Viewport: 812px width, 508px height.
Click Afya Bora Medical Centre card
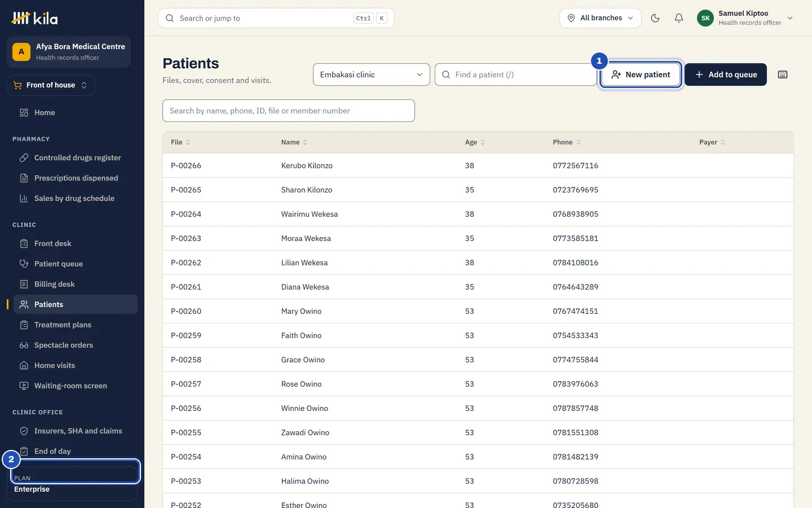click(x=69, y=52)
